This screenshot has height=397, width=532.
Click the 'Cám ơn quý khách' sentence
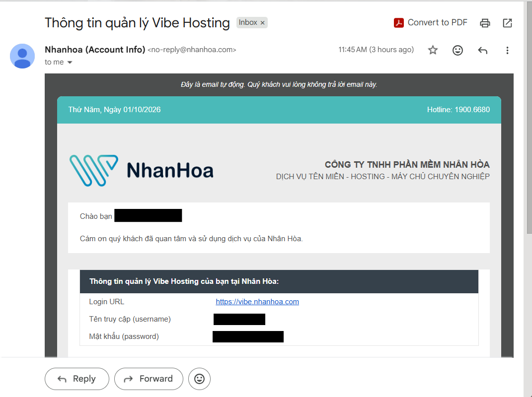(x=191, y=239)
